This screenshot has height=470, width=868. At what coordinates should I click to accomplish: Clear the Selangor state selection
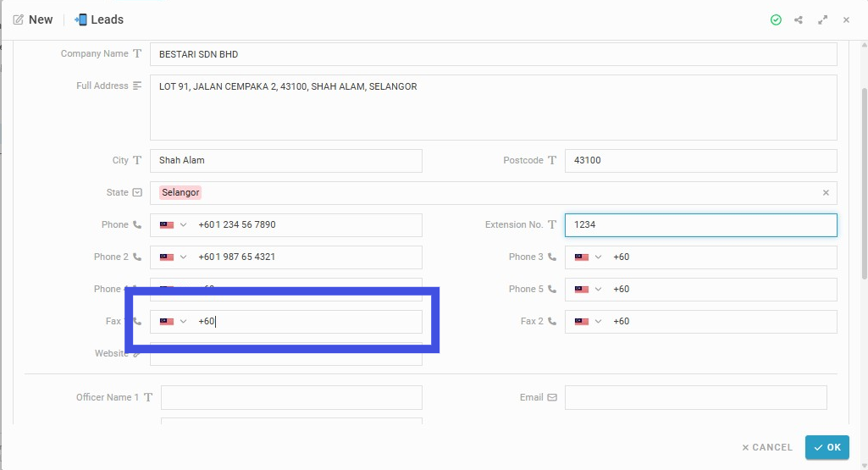point(826,192)
